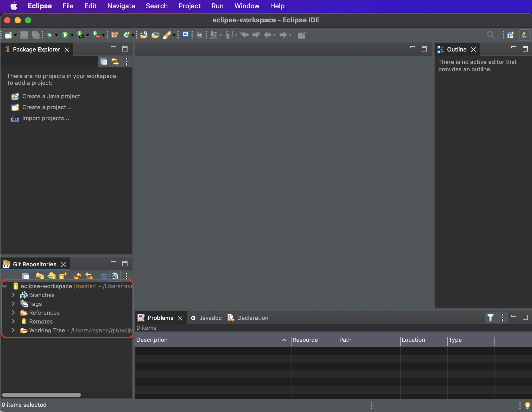This screenshot has width=532, height=412.
Task: Click the Import projects... link
Action: tap(46, 118)
